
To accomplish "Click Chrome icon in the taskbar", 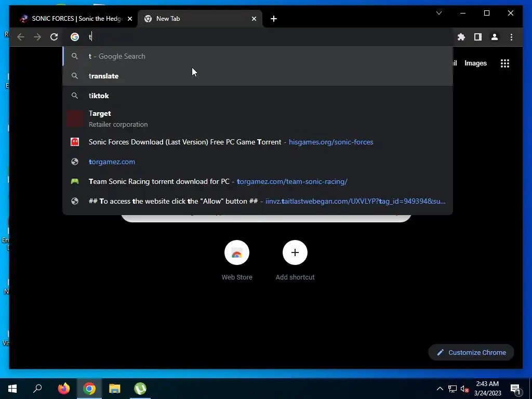I will (x=89, y=389).
